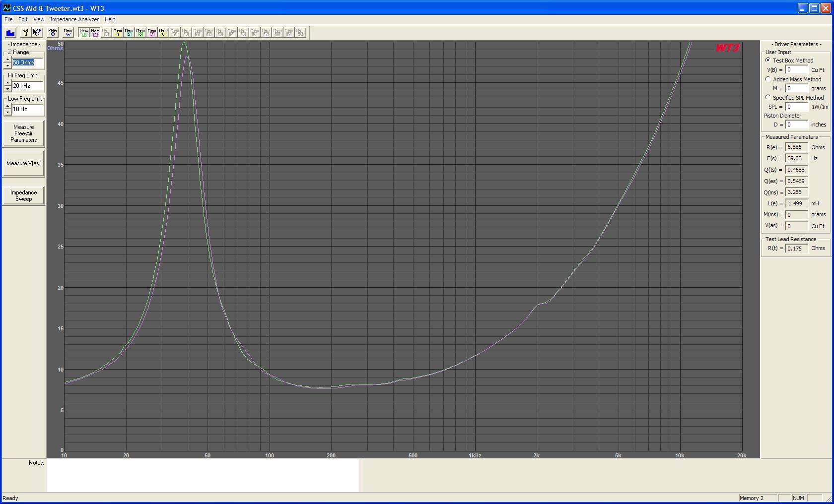Lower Hi Freq Limit with down arrow
The image size is (834, 504).
click(x=7, y=89)
